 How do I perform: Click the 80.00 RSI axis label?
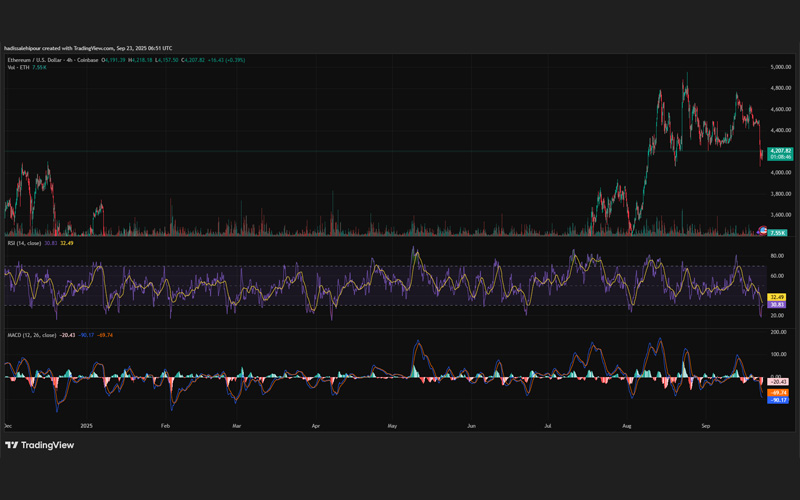(x=777, y=256)
